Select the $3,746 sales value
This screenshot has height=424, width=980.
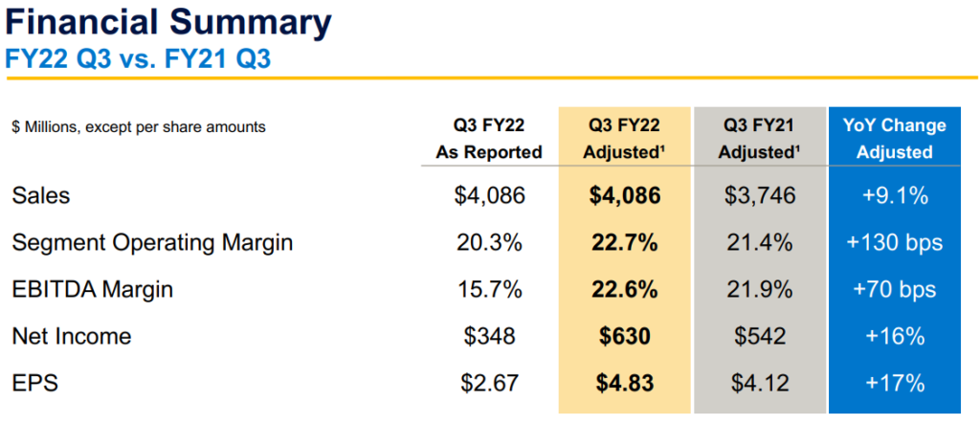point(759,196)
